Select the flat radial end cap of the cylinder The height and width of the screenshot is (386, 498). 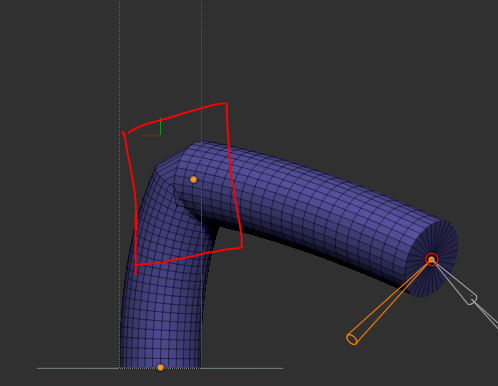pos(432,258)
